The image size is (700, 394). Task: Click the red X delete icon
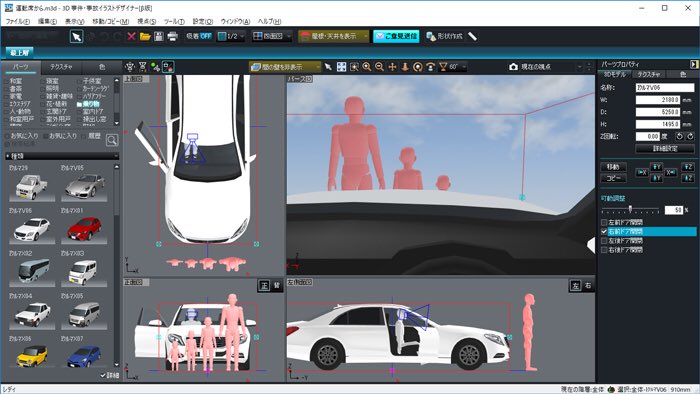[131, 36]
